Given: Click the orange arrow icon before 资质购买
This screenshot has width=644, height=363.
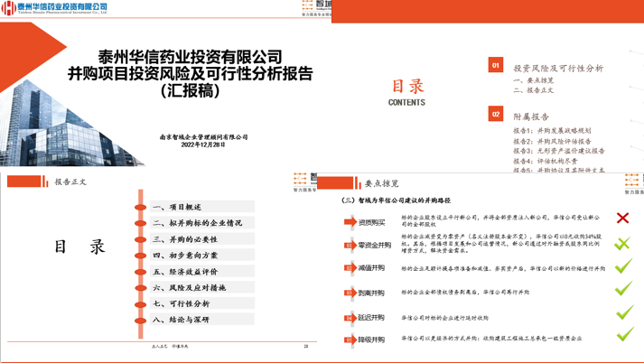Looking at the screenshot, I should pyautogui.click(x=350, y=222).
